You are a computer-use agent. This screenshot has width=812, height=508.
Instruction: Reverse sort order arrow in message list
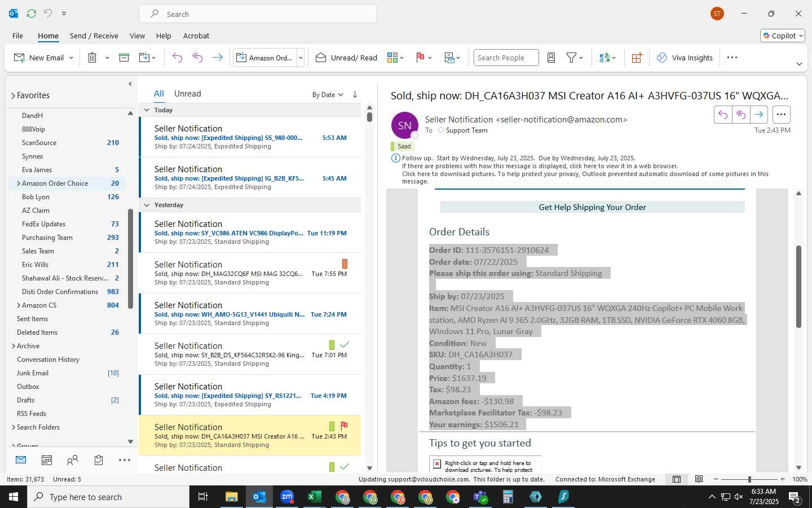pos(355,94)
